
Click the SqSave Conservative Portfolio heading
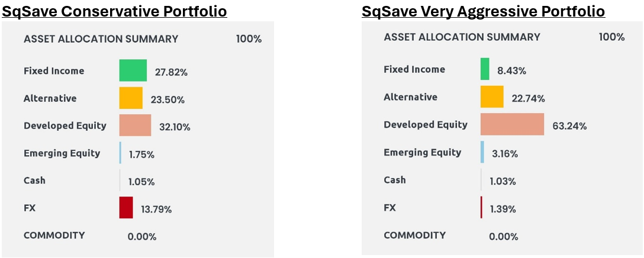[114, 11]
